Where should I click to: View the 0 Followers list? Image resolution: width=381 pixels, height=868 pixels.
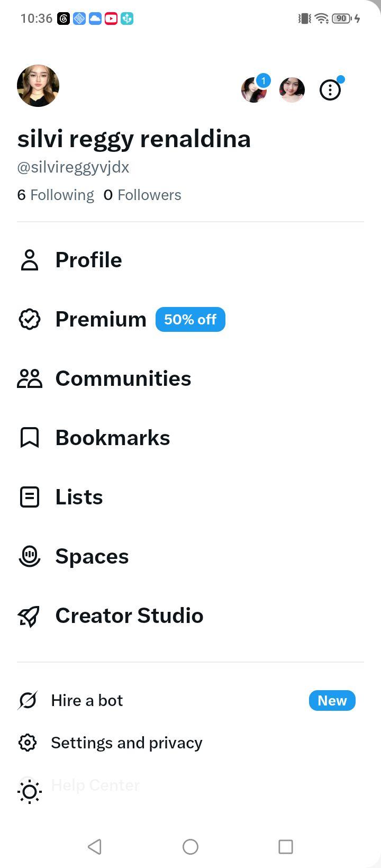coord(142,195)
